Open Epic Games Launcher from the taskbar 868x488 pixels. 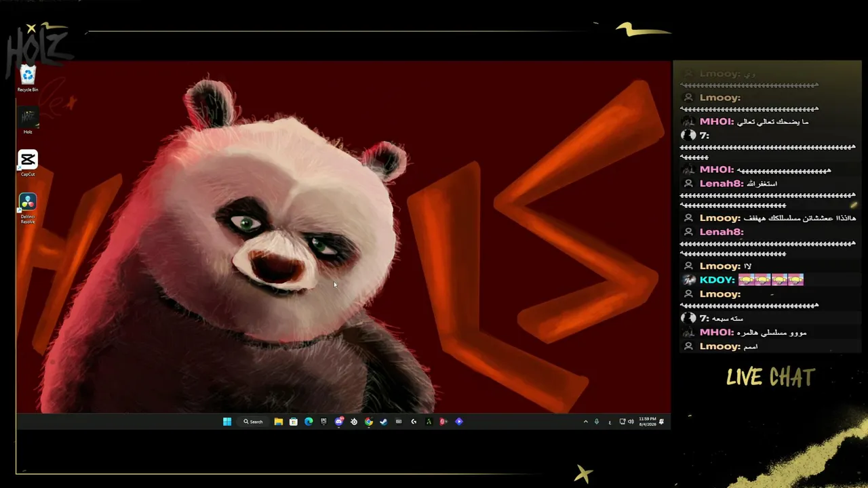point(323,422)
